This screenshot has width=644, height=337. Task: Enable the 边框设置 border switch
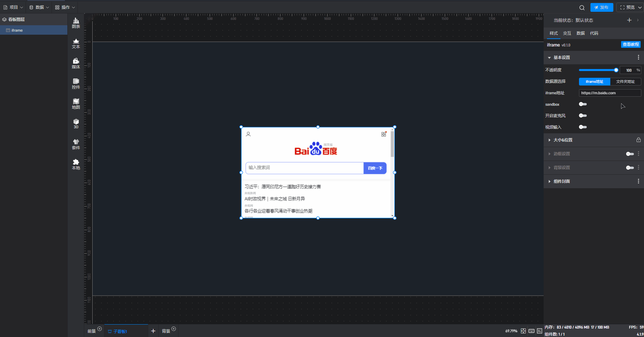tap(630, 154)
